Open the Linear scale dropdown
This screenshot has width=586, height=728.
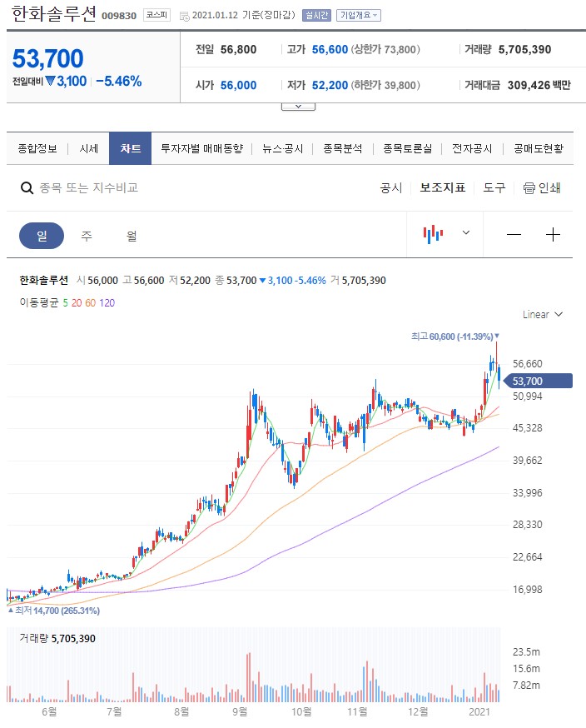coord(543,314)
